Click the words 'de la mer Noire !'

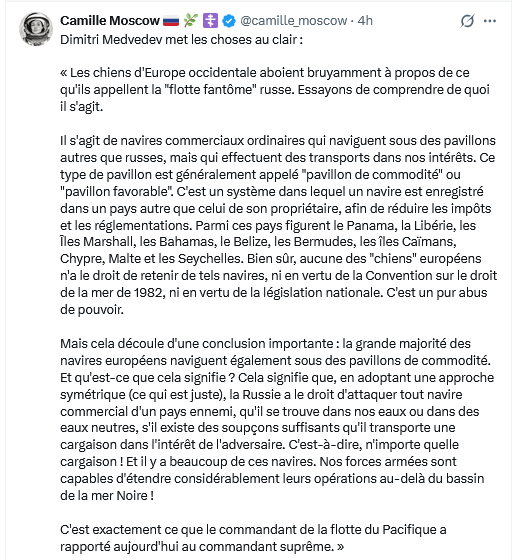(x=107, y=496)
